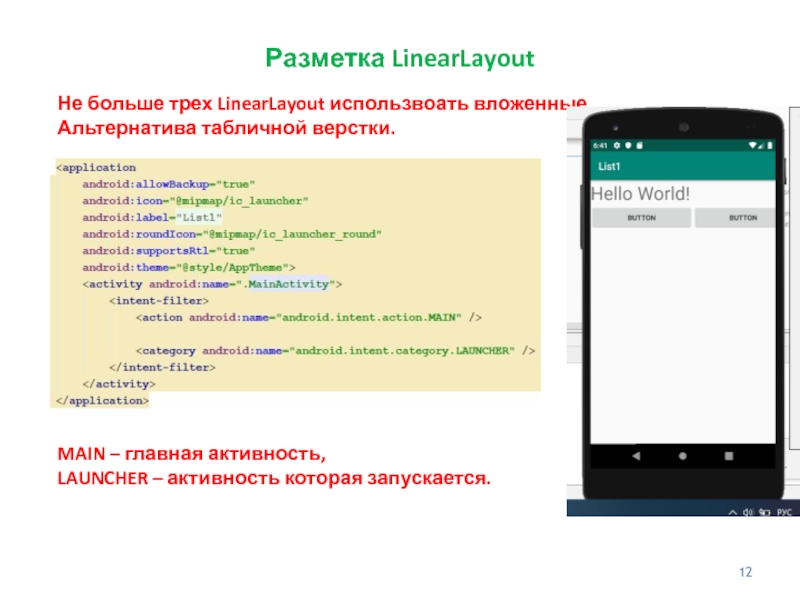Click the slide number 12
This screenshot has width=800, height=600.
744,572
